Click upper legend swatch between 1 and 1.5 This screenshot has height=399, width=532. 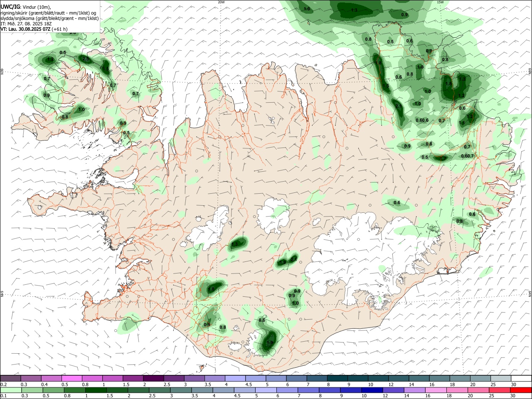pos(113,378)
